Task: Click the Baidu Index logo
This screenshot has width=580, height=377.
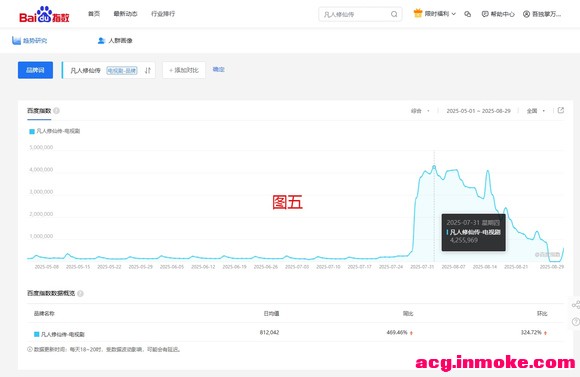Action: pyautogui.click(x=44, y=14)
